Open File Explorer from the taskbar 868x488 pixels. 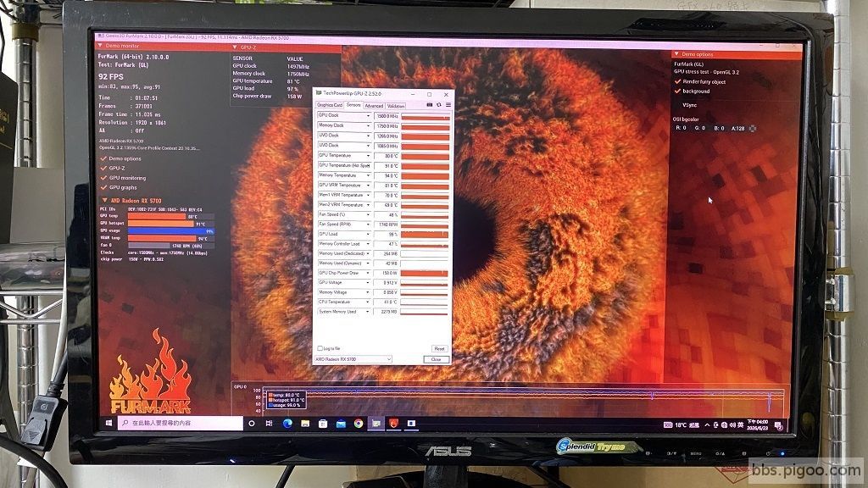[x=305, y=424]
